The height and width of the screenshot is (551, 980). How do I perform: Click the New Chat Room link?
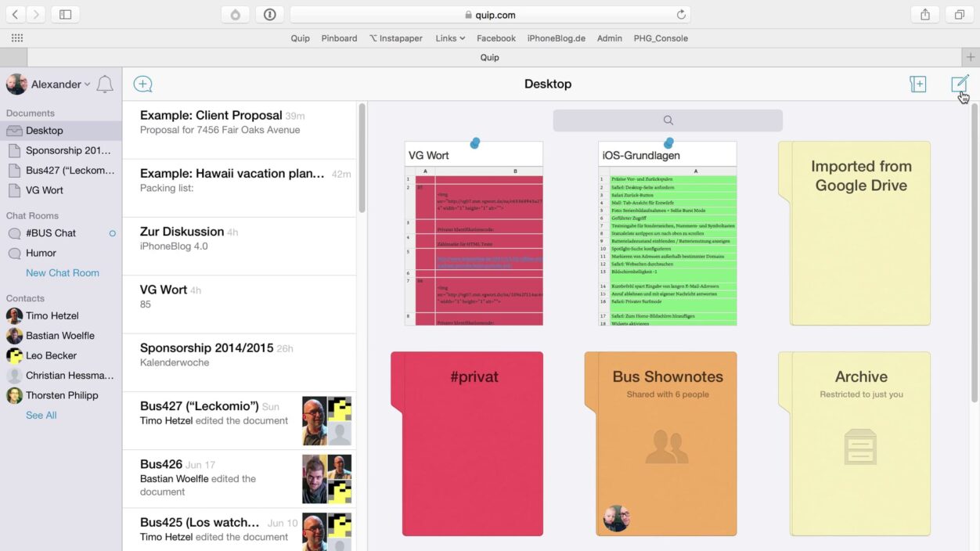coord(63,273)
